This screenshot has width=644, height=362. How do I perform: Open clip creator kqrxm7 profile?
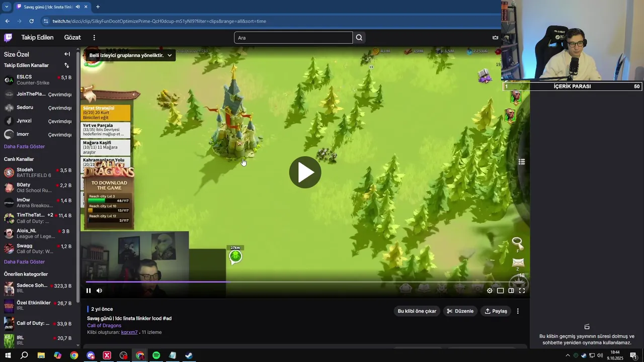pos(129,332)
